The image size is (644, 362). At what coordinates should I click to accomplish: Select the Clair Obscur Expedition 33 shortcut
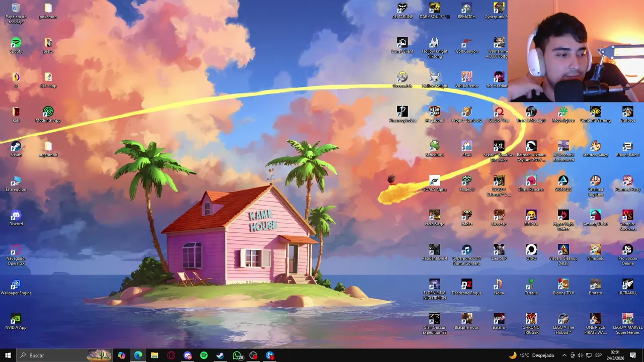[x=434, y=324]
